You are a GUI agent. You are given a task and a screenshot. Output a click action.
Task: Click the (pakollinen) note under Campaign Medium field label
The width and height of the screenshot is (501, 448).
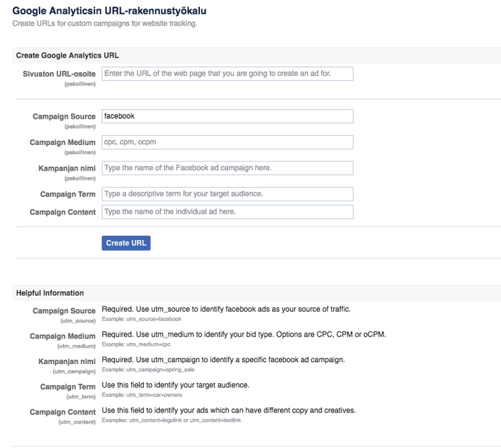pos(80,152)
